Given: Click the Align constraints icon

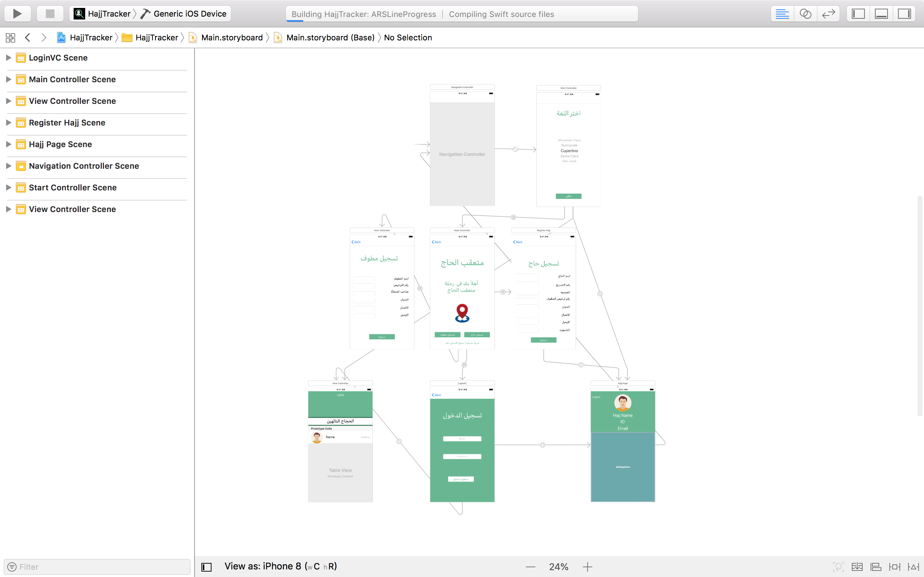Looking at the screenshot, I should tap(876, 567).
